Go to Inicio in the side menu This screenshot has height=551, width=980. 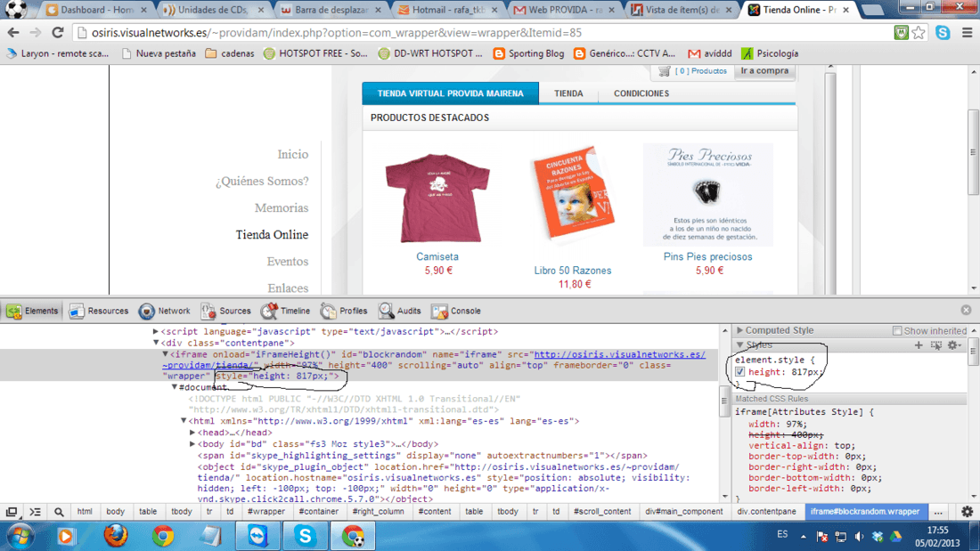pyautogui.click(x=292, y=154)
